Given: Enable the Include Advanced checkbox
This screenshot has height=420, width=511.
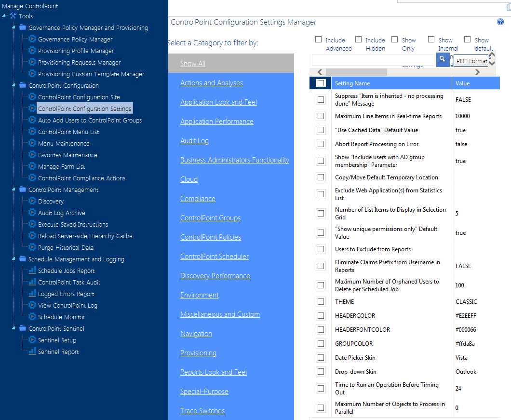Looking at the screenshot, I should 318,39.
